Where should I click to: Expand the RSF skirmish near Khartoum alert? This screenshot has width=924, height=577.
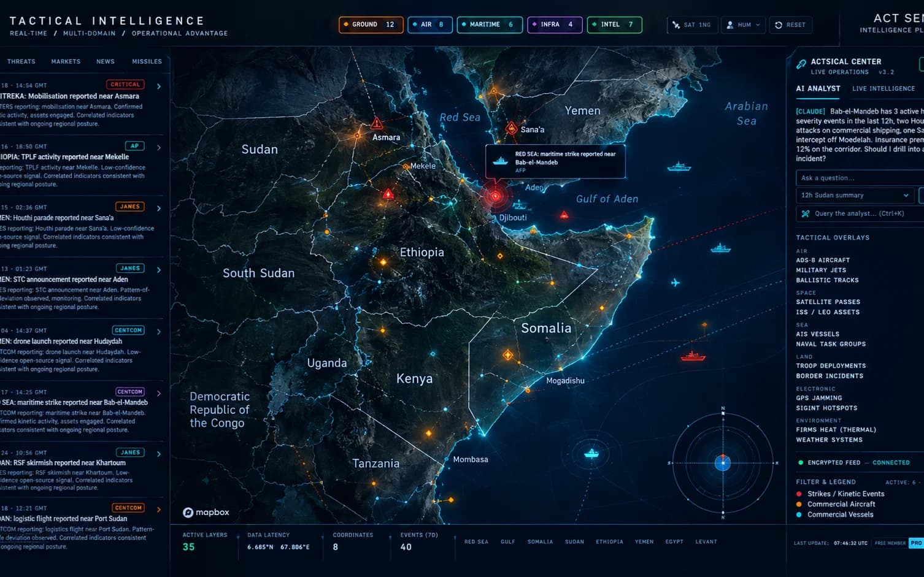(159, 454)
